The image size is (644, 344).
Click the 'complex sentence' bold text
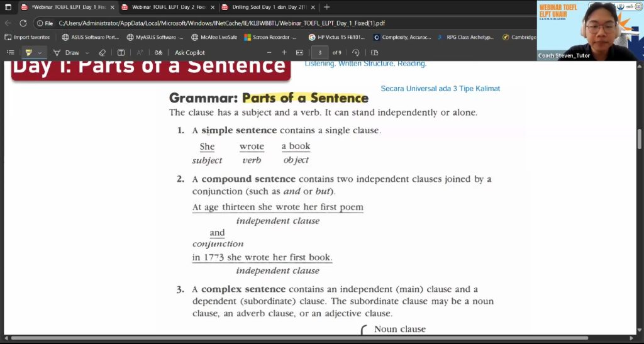click(243, 289)
